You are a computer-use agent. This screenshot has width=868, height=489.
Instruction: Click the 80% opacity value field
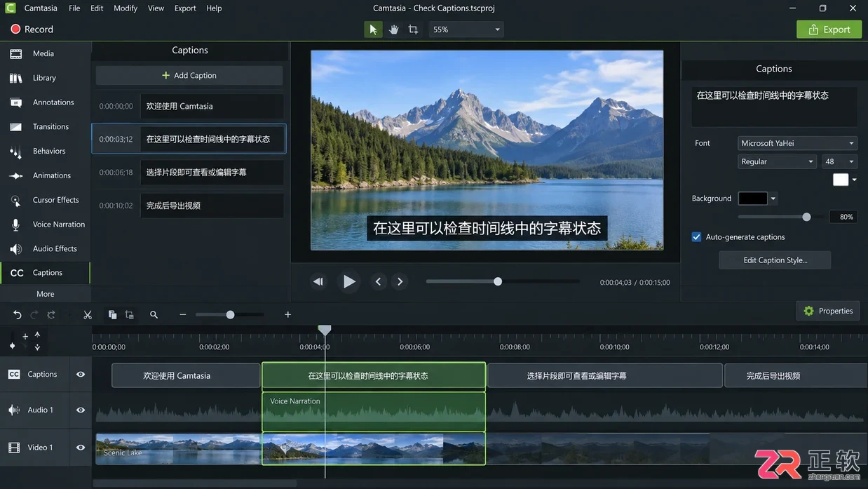[843, 217]
